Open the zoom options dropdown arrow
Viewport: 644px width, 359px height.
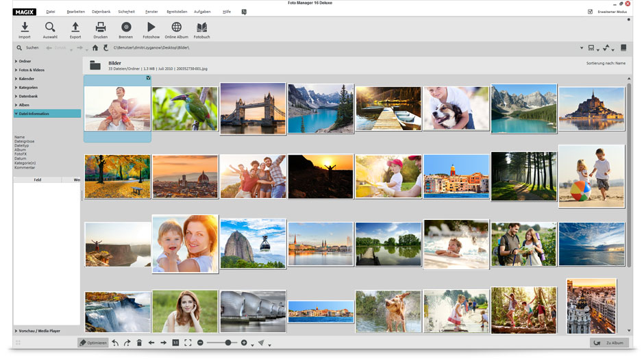click(x=252, y=345)
